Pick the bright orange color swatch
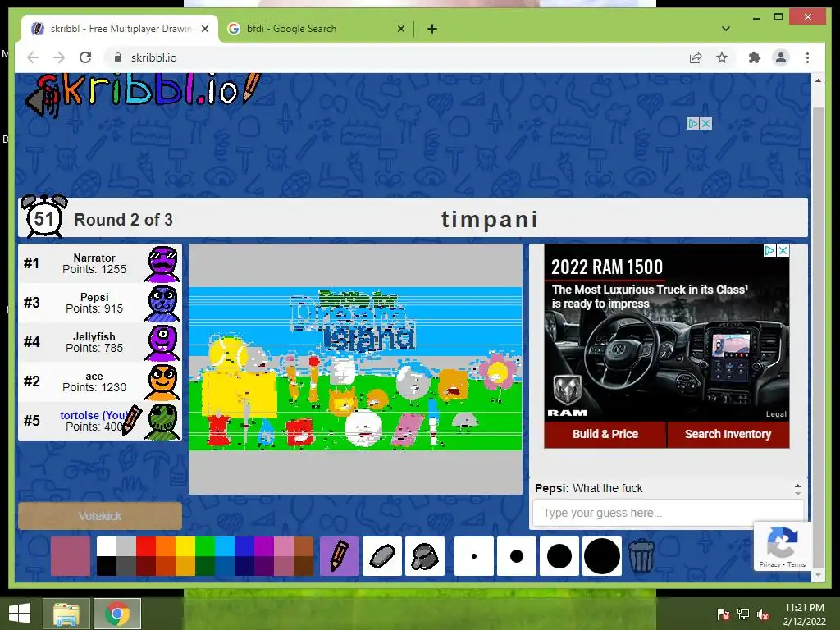840x630 pixels. coord(166,546)
